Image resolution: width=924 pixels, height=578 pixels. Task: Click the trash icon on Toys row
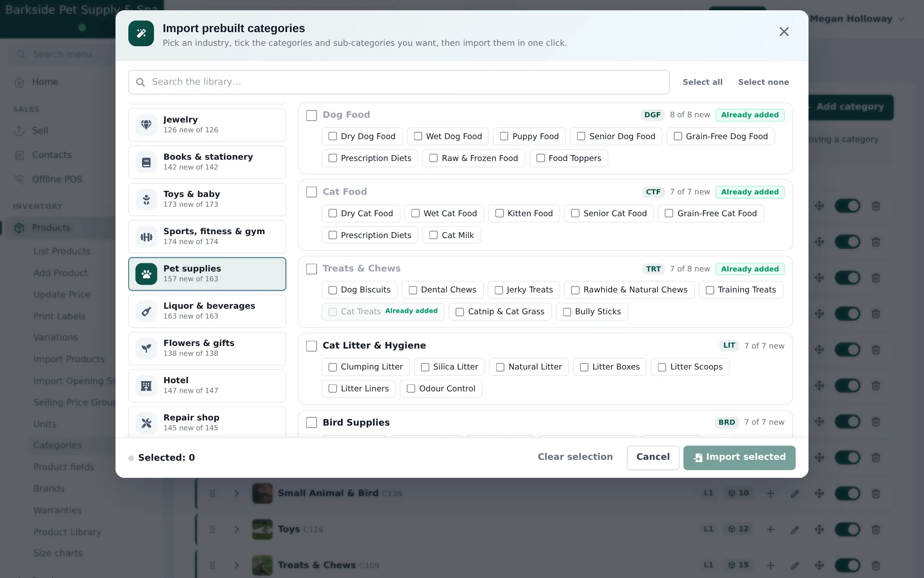[x=876, y=530]
